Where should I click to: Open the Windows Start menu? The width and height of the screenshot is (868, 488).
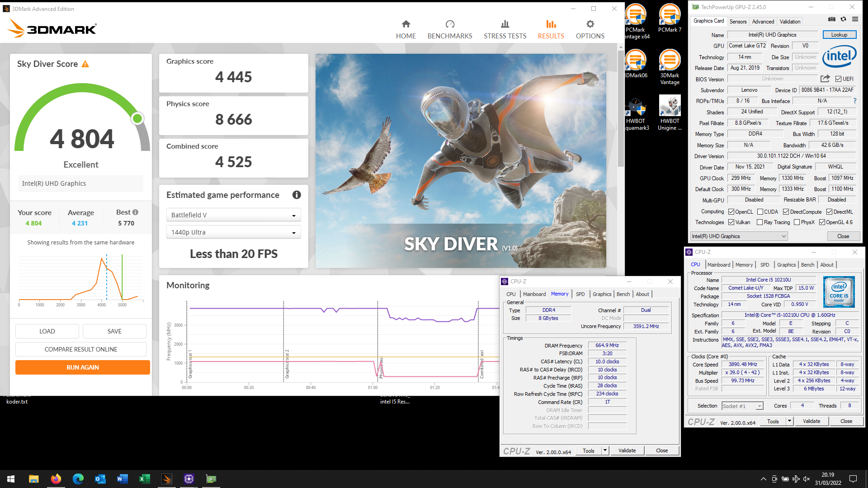point(11,479)
